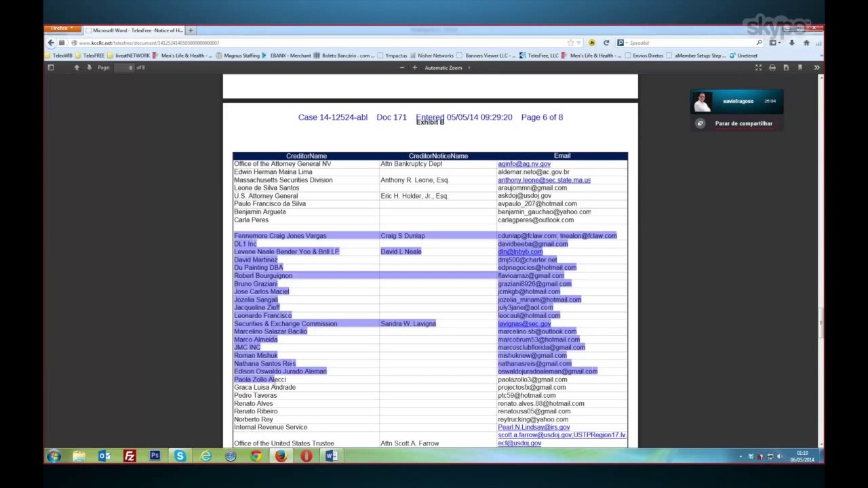This screenshot has height=488, width=868.
Task: Open Skype from the taskbar
Action: [x=180, y=456]
